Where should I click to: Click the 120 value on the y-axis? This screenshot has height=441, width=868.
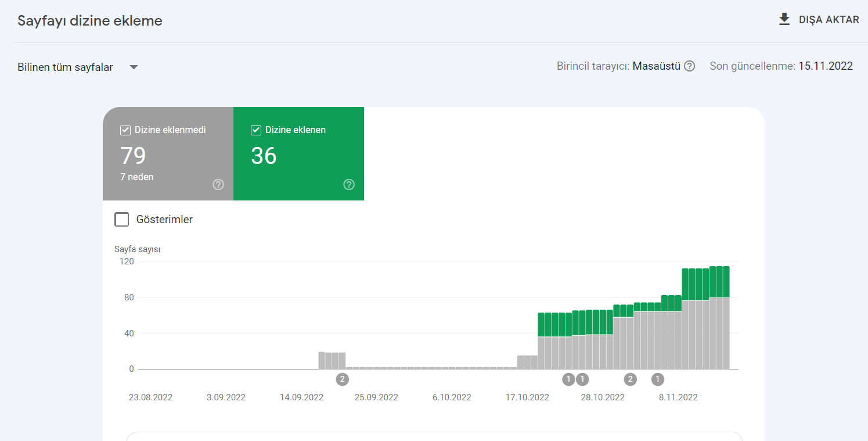click(x=127, y=261)
